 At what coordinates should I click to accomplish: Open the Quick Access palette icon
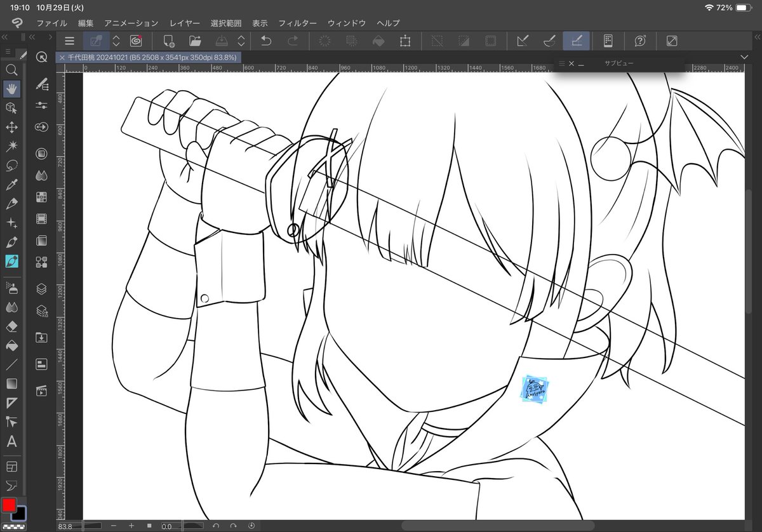[42, 57]
